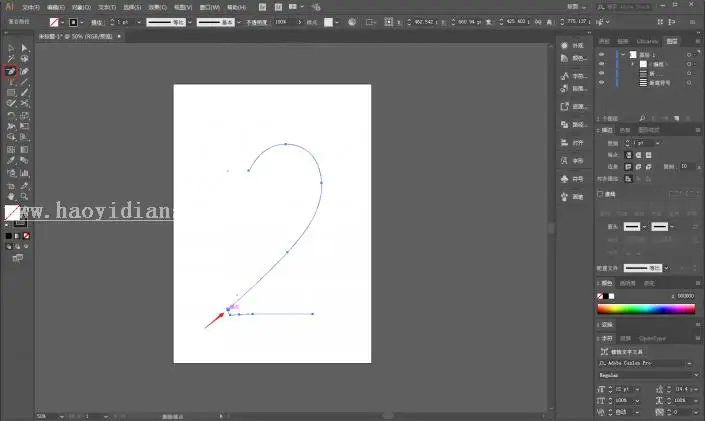
Task: Select the Magic Wand tool
Action: [11, 59]
